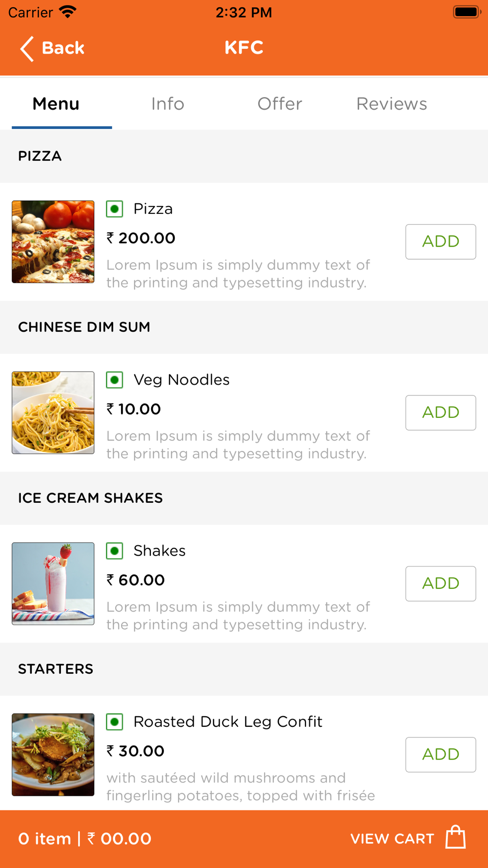Tap the VIEW CART text

coord(392,839)
